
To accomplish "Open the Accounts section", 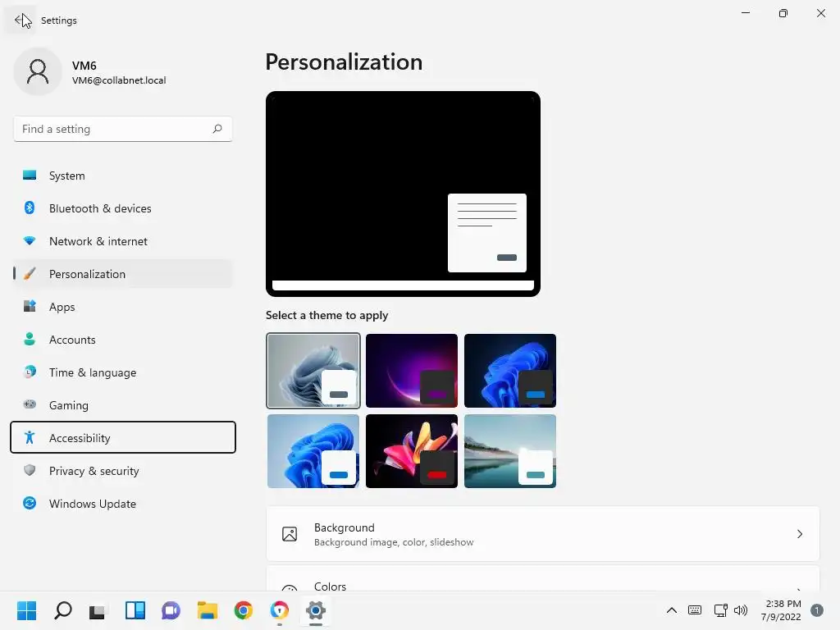I will click(x=123, y=340).
